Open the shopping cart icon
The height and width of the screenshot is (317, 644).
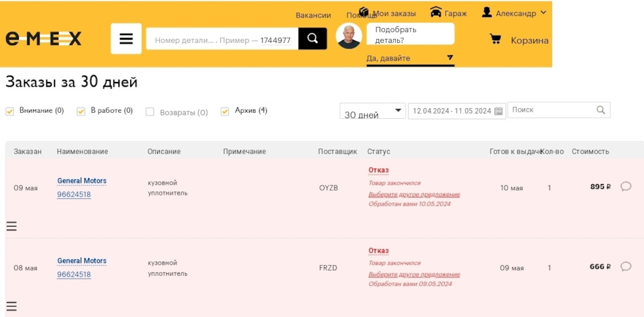pos(496,40)
